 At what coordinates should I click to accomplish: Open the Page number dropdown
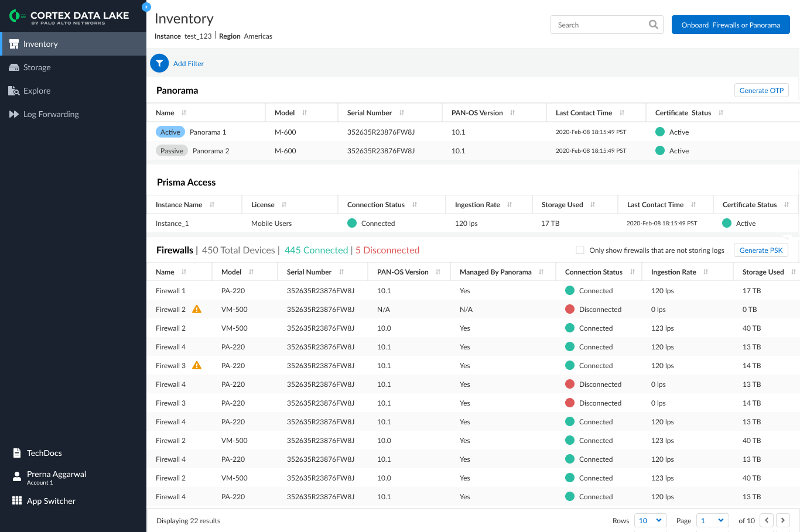(713, 520)
